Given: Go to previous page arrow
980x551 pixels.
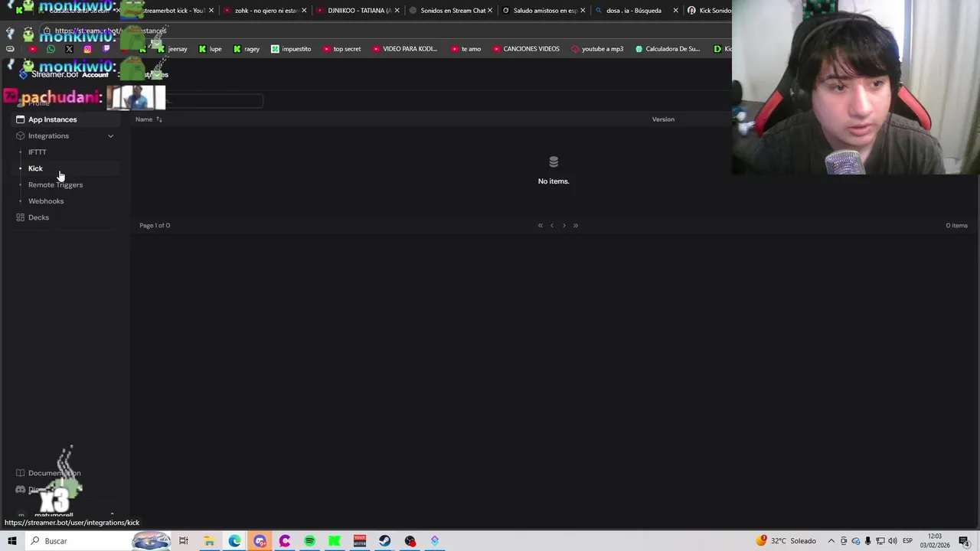Looking at the screenshot, I should (x=551, y=225).
